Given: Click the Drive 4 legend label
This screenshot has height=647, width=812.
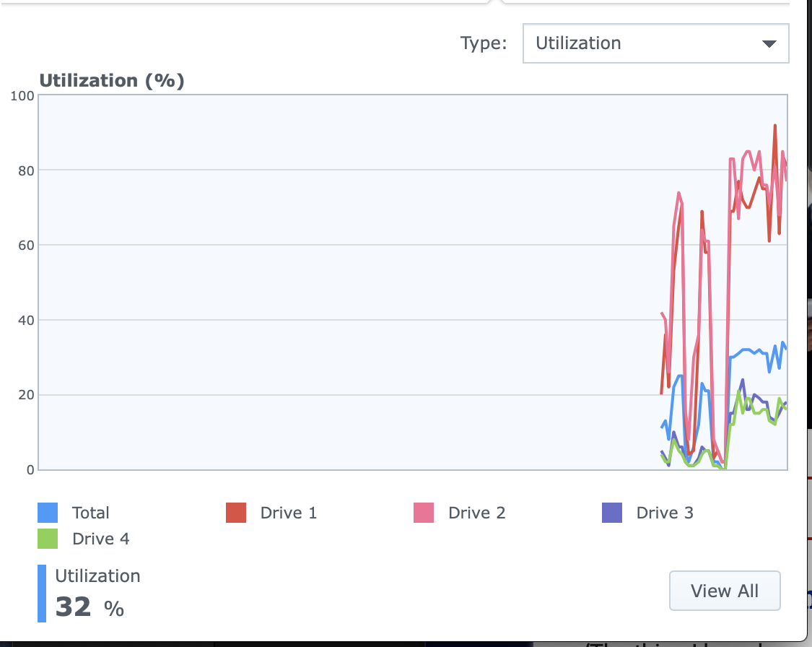Looking at the screenshot, I should (100, 539).
